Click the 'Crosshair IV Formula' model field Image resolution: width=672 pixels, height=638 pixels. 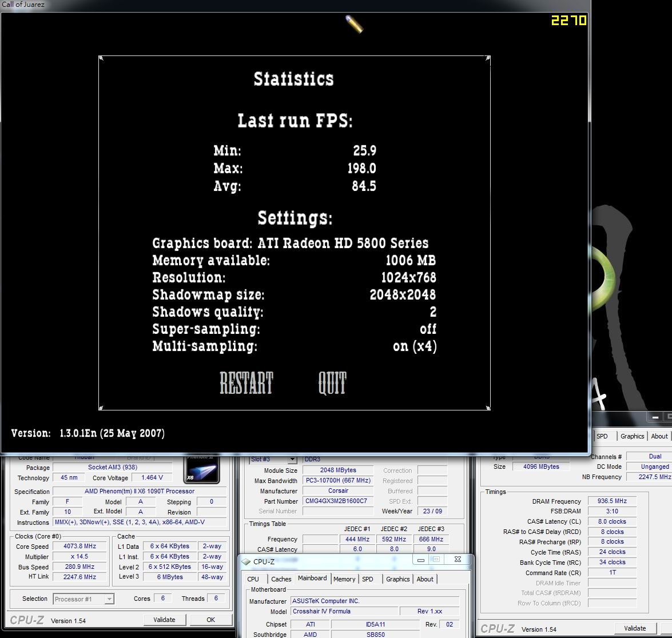click(x=344, y=611)
